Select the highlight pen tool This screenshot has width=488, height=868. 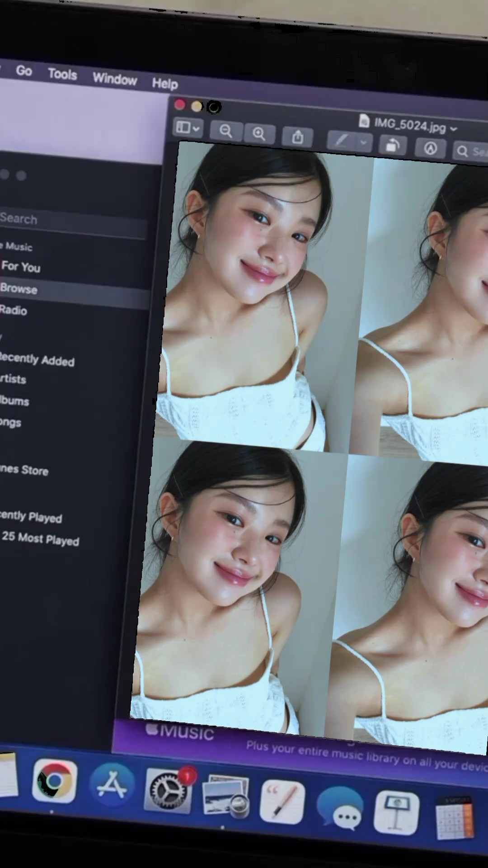341,141
